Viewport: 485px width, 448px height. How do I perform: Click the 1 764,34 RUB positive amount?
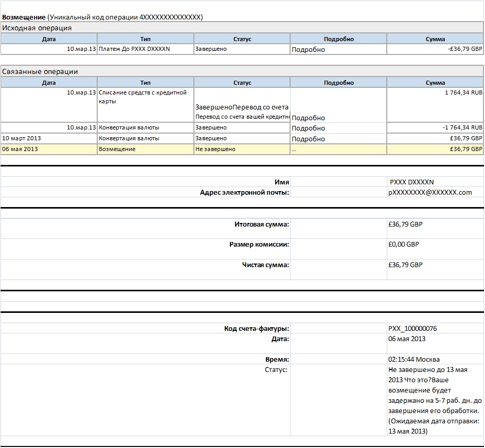[x=463, y=92]
